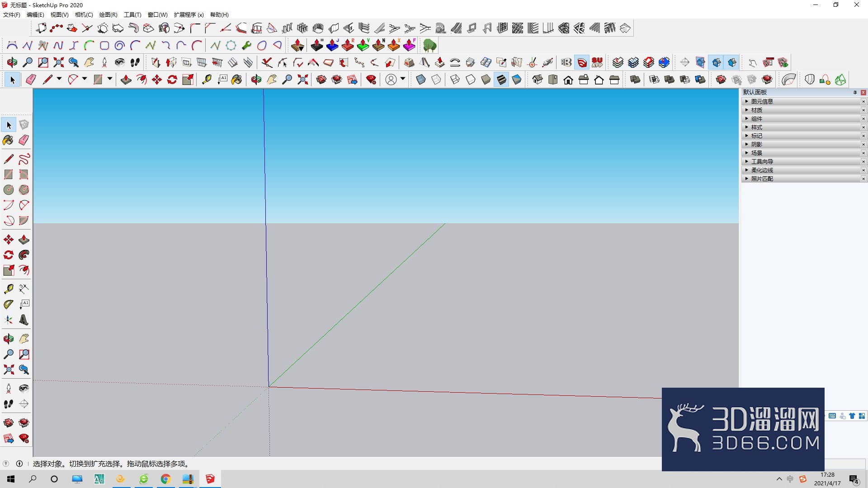
Task: Open Line tool dropdown arrow
Action: 59,79
